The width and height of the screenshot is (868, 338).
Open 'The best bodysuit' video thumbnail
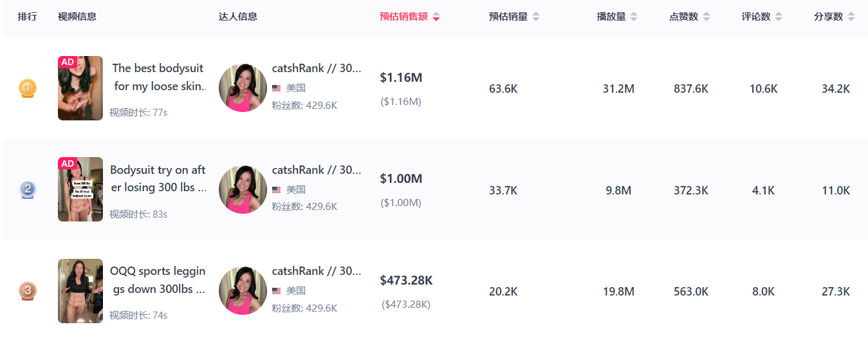[80, 88]
